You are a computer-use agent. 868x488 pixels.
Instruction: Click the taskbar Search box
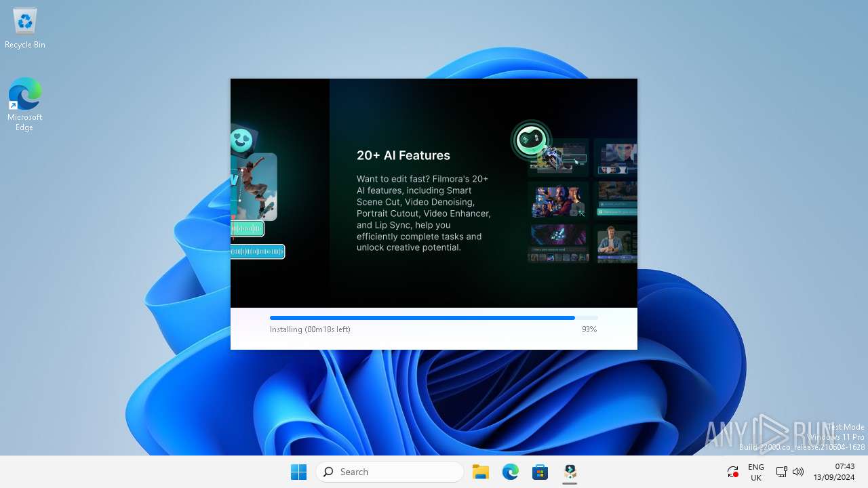coord(390,472)
